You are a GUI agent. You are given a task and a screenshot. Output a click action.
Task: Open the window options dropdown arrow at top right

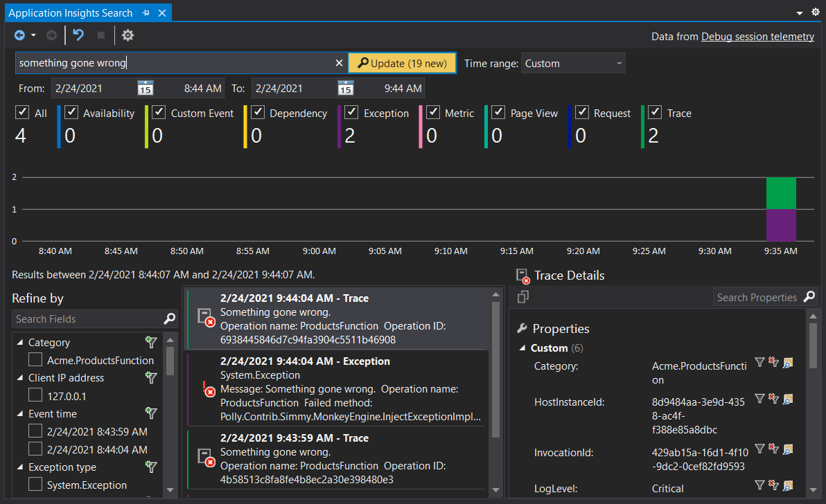pyautogui.click(x=799, y=13)
